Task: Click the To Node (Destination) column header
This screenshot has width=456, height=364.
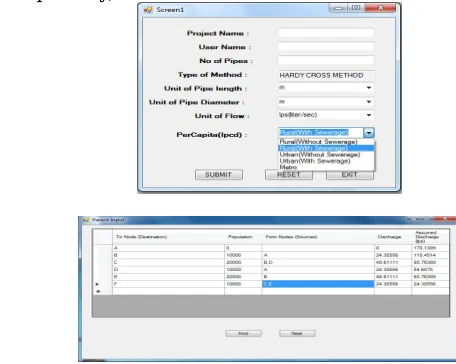Action: [168, 237]
